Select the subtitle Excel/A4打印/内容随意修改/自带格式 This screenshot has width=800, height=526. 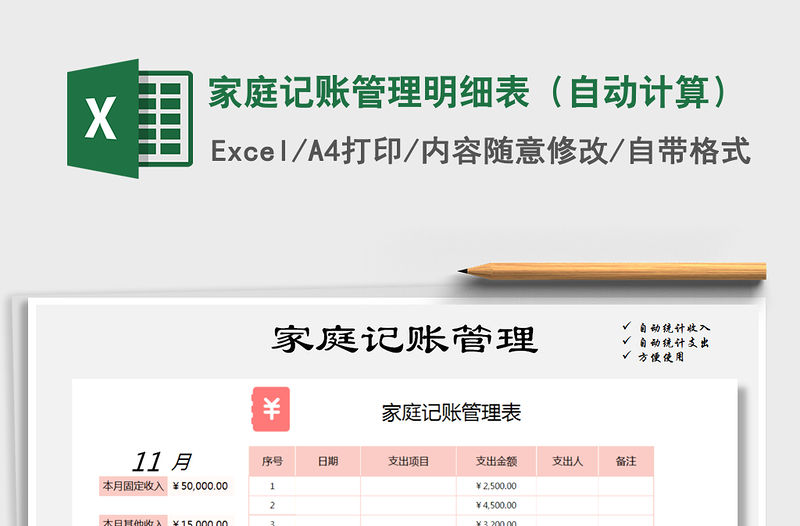(x=481, y=151)
